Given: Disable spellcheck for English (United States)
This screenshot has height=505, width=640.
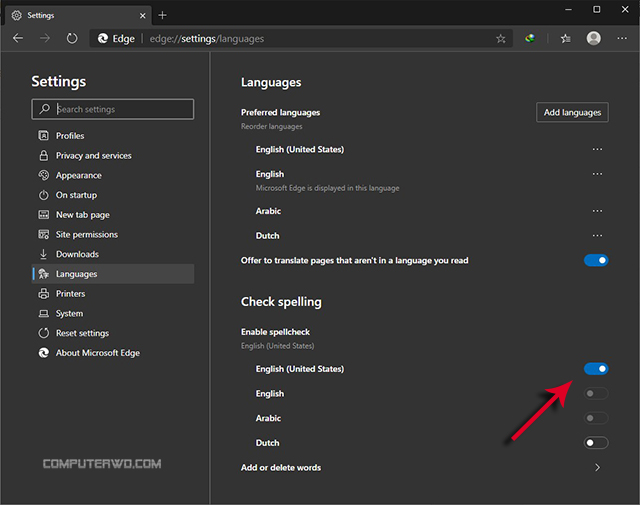Looking at the screenshot, I should (596, 369).
